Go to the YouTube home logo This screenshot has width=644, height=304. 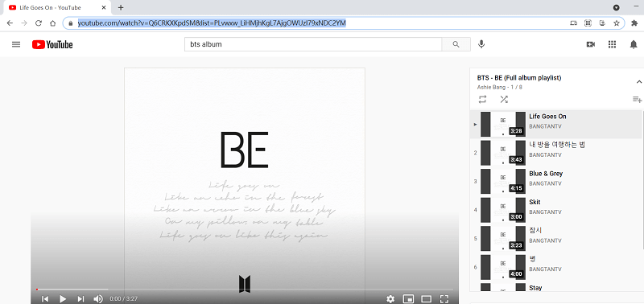(52, 44)
